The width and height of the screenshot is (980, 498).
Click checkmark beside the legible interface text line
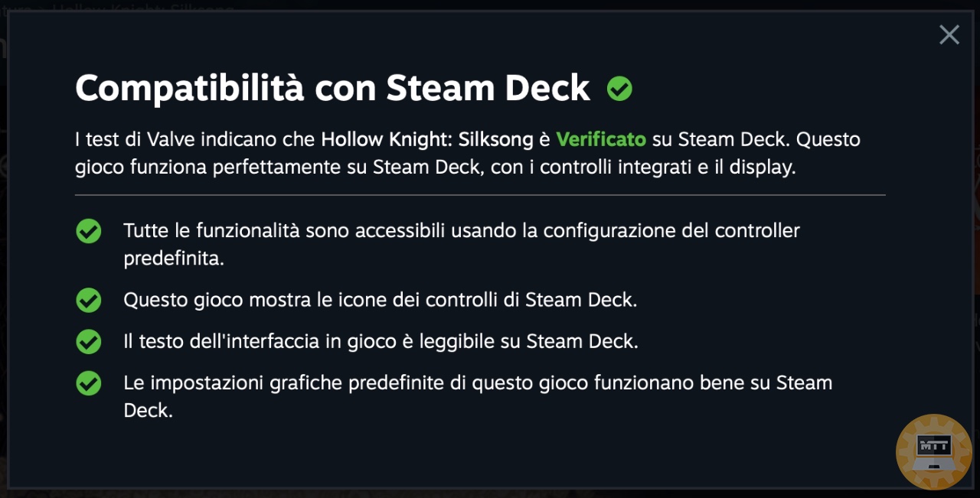coord(89,342)
